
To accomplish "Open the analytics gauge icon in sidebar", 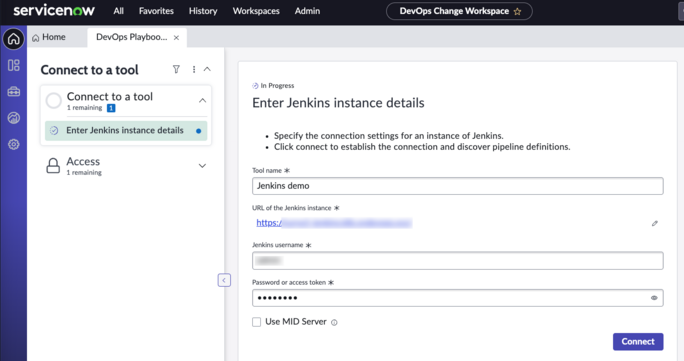I will point(14,118).
